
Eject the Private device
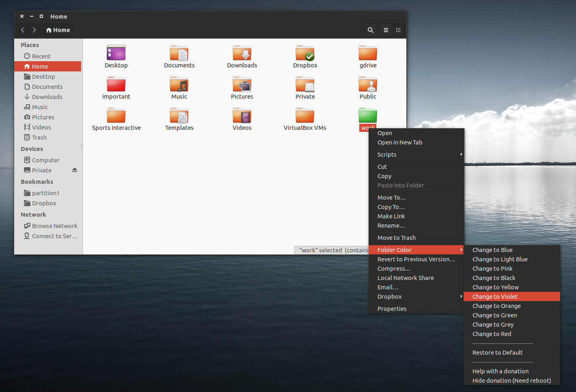(74, 170)
